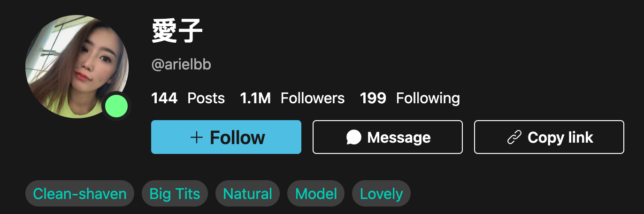
Task: Show the 199 Following list
Action: [x=410, y=98]
